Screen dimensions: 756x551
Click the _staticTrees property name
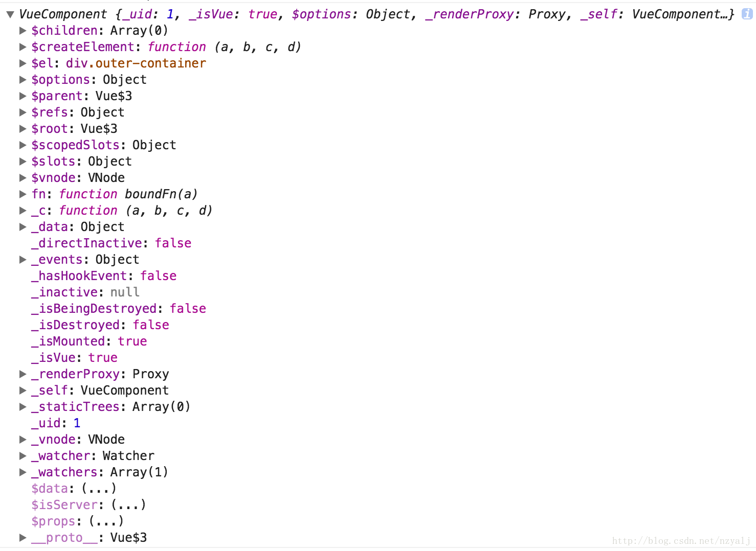coord(75,407)
